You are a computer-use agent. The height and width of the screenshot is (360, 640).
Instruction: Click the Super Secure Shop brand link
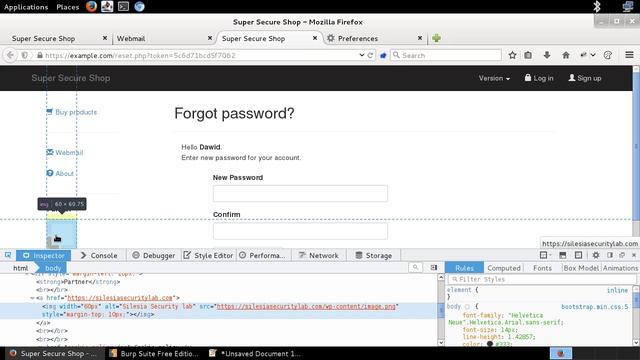[71, 78]
